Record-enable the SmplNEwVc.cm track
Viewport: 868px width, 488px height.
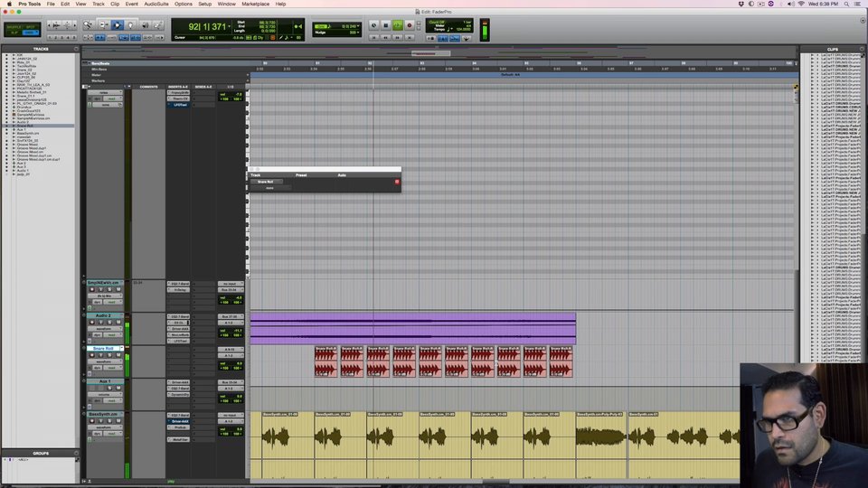tap(92, 289)
